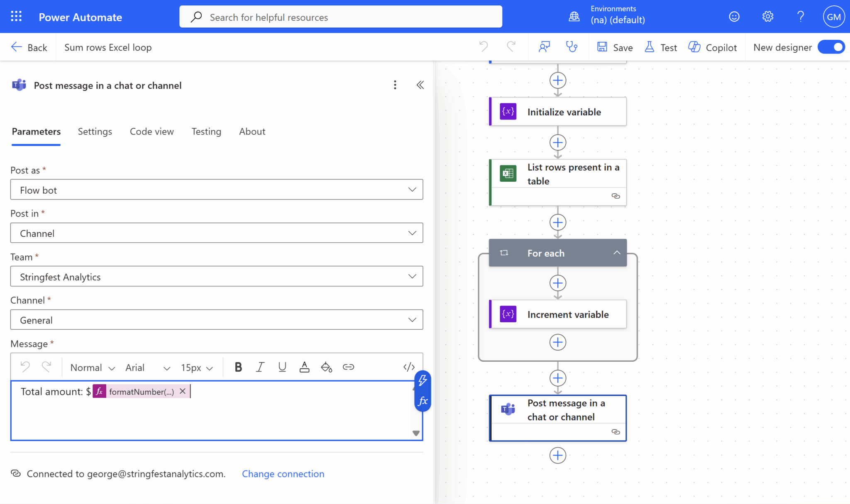The width and height of the screenshot is (850, 504).
Task: Collapse the For each loop
Action: pyautogui.click(x=617, y=253)
